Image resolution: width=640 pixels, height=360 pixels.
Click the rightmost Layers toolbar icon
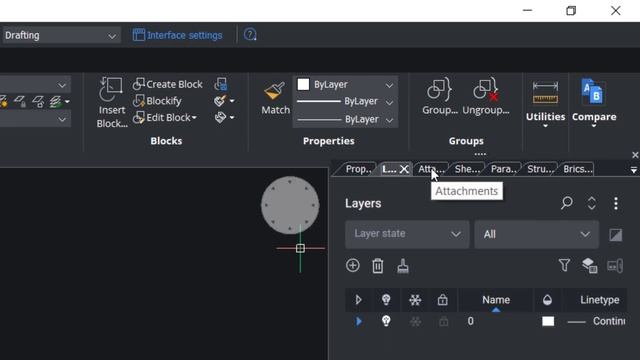coord(615,266)
